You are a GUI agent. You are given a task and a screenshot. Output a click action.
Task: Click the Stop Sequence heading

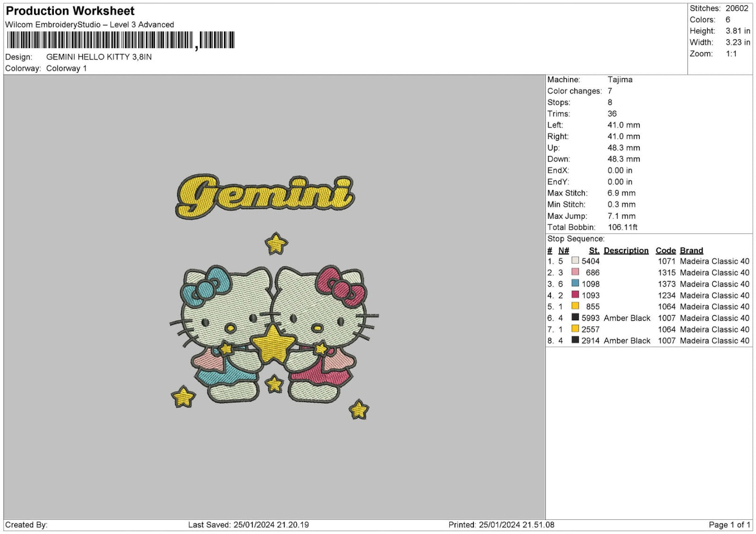[x=576, y=238]
